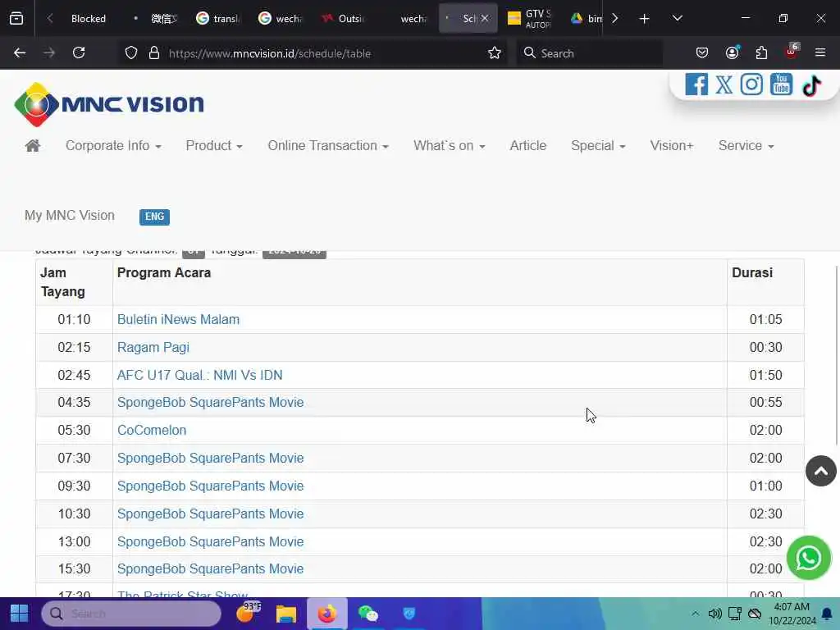Expand the Special menu
The width and height of the screenshot is (840, 630).
click(x=598, y=146)
